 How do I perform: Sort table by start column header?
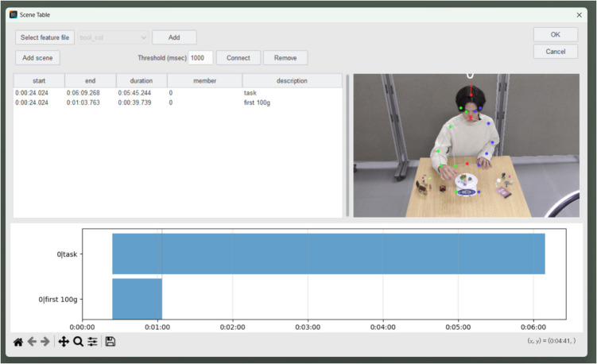tap(39, 81)
